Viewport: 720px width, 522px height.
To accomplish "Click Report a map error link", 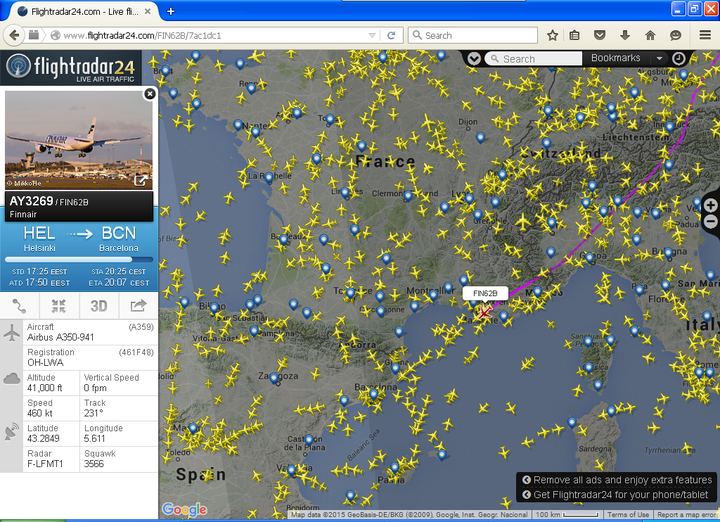I will (687, 515).
